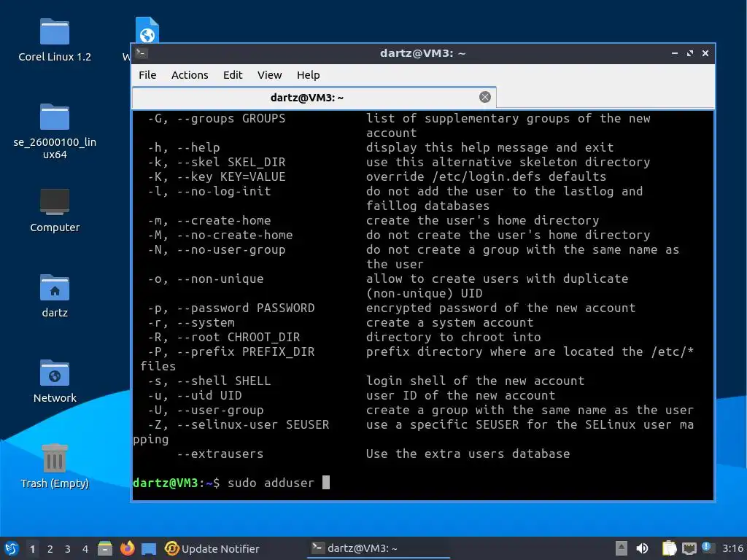Click the terminal icon in the title bar
This screenshot has height=560, width=747.
pyautogui.click(x=142, y=52)
